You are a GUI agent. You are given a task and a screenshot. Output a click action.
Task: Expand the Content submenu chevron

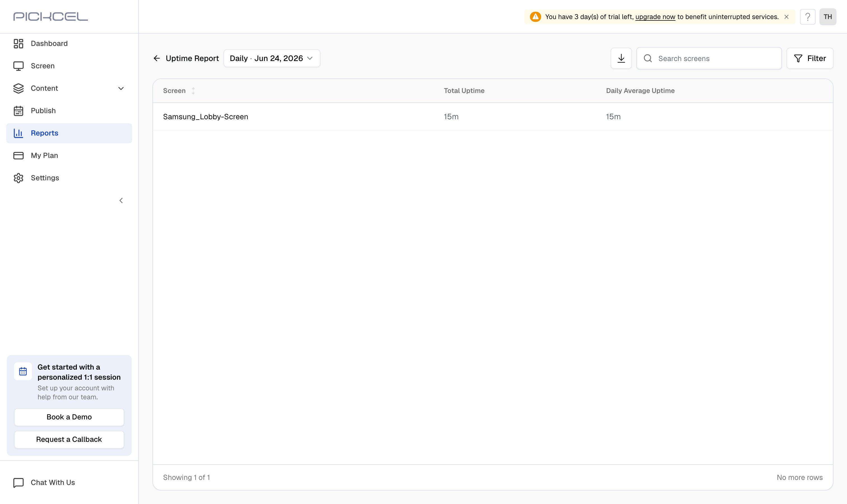[x=121, y=88]
